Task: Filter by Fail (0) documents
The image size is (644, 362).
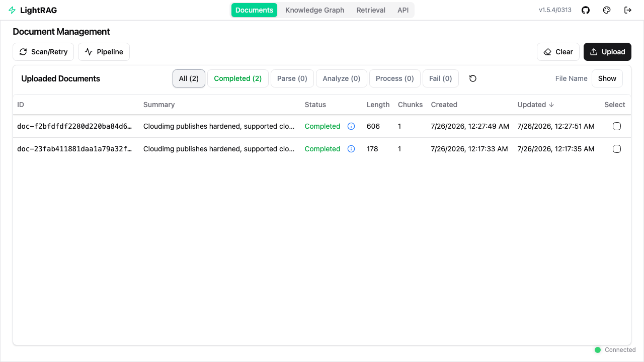Action: 441,78
